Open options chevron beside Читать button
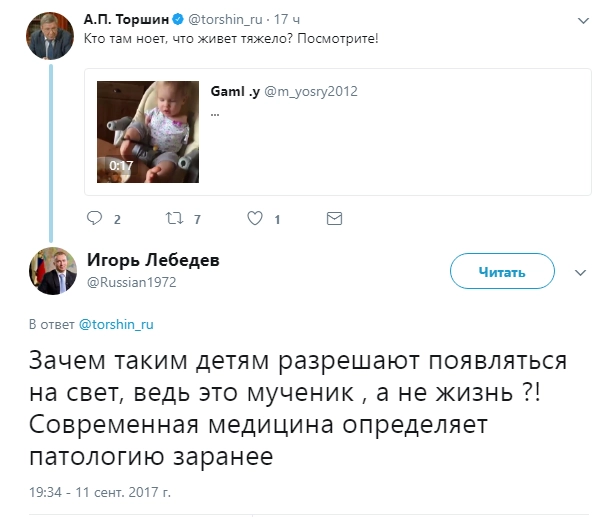613x517 pixels. click(x=581, y=271)
